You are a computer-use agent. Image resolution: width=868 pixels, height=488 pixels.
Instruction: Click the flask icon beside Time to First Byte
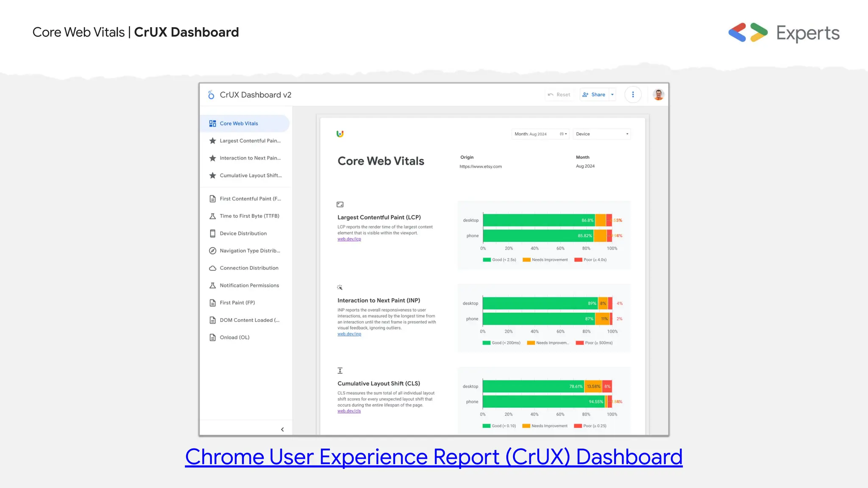213,216
